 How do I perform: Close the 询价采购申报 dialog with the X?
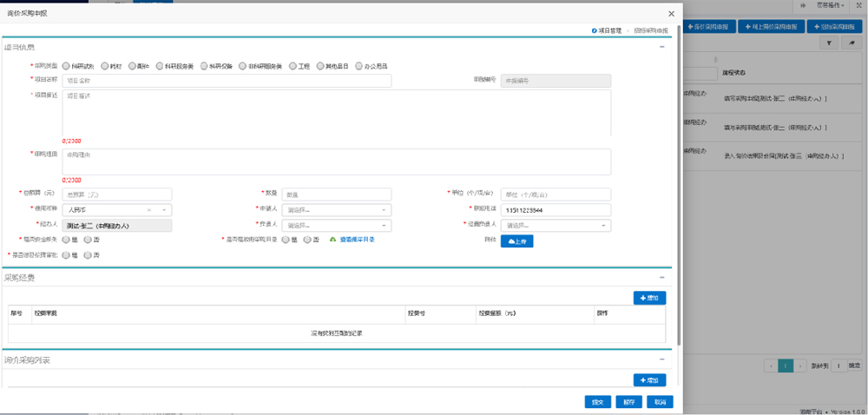pyautogui.click(x=671, y=14)
